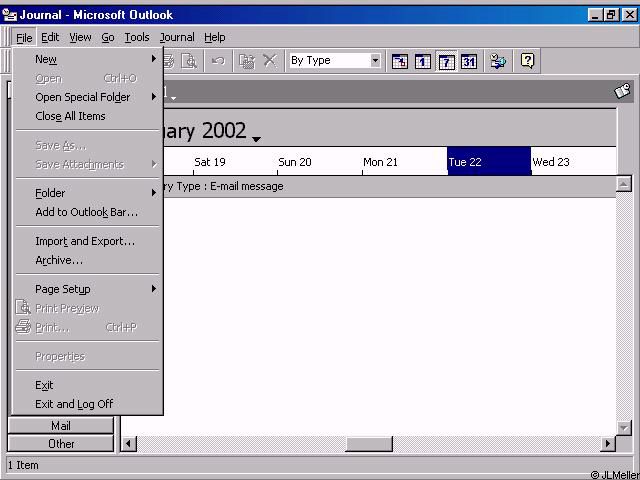
Task: Open the File menu
Action: [x=24, y=38]
